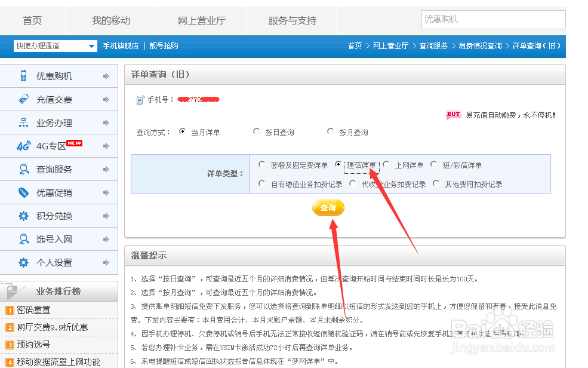This screenshot has width=588, height=368.
Task: Switch to the 我的移动 tab
Action: click(x=110, y=20)
